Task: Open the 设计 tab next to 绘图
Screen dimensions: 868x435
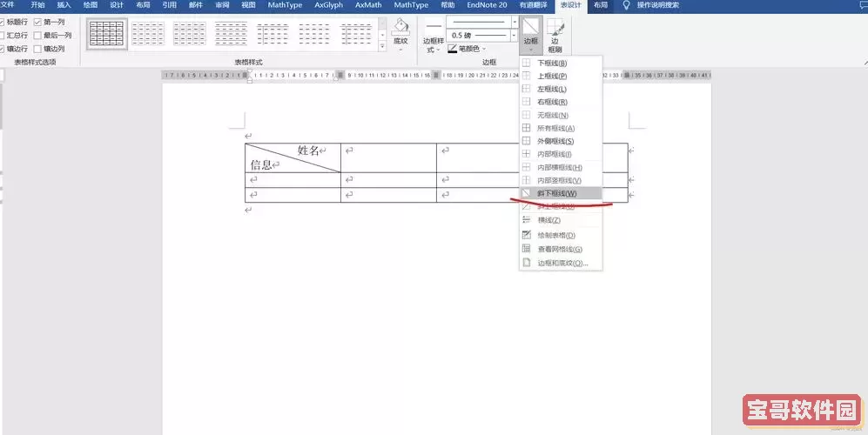Action: 117,5
